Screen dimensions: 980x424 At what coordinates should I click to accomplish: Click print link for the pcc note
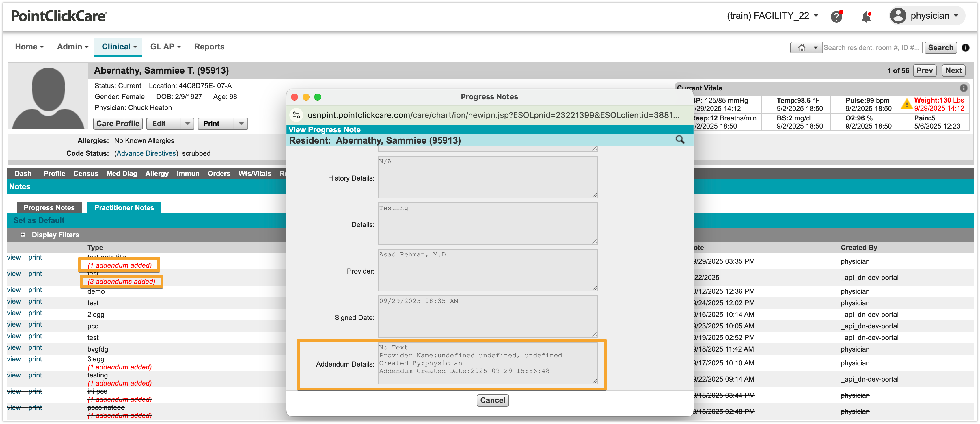click(x=35, y=324)
